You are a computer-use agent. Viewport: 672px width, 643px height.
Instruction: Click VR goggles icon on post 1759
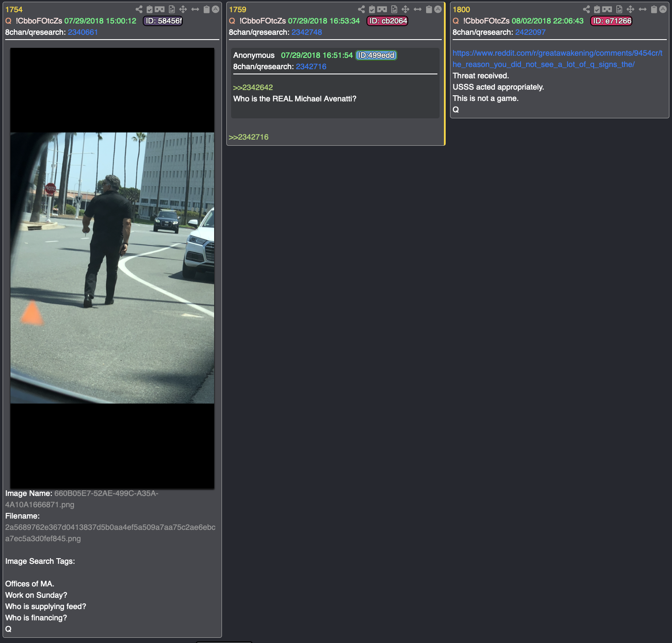click(382, 9)
